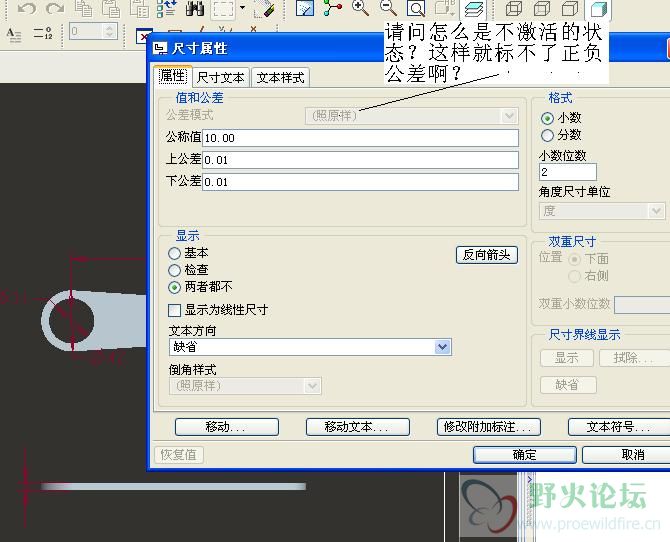Click the 拭除 witness line button

[x=634, y=358]
